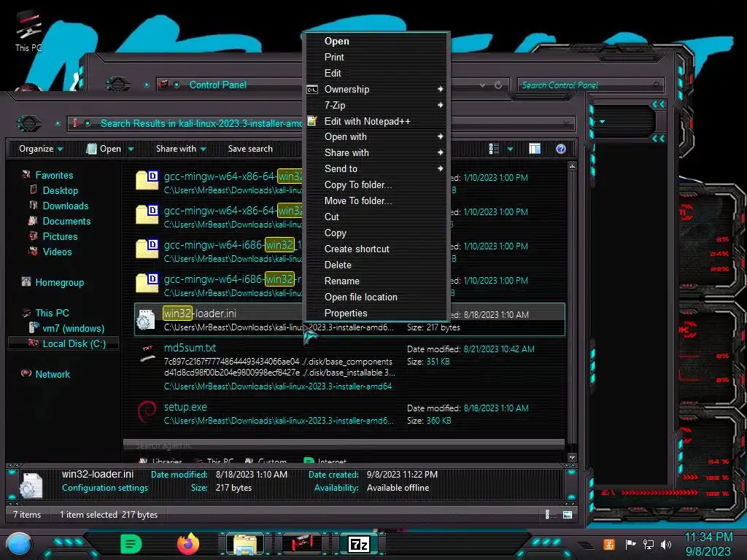Image resolution: width=747 pixels, height=560 pixels.
Task: Select Create shortcut menu entry
Action: (x=377, y=249)
